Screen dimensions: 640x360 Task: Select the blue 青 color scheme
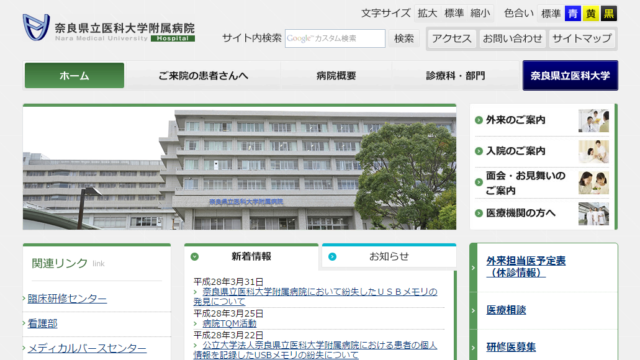[x=573, y=13]
